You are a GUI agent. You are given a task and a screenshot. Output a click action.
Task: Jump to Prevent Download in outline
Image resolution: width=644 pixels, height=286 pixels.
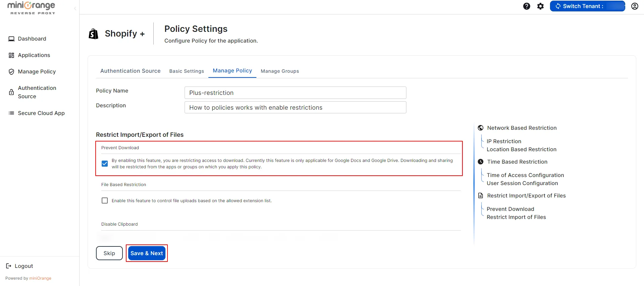point(510,209)
